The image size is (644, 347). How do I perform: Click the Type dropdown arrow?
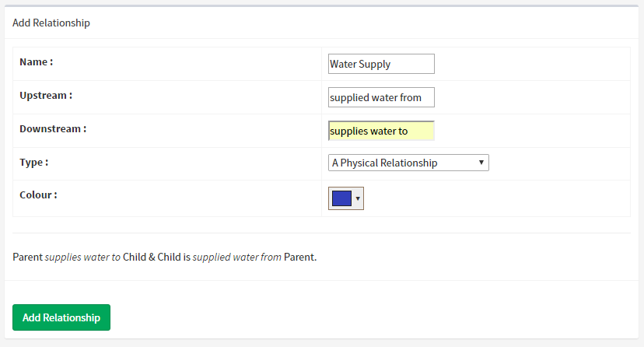482,163
